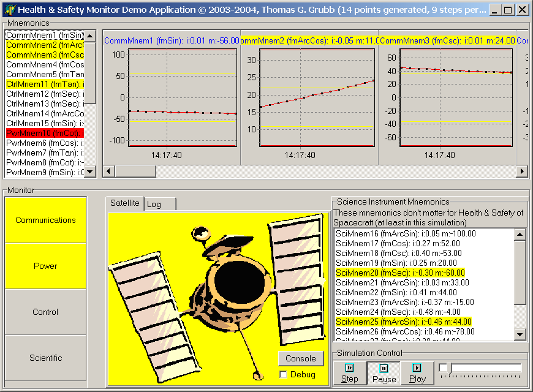Switch to the Log tab

tap(154, 204)
